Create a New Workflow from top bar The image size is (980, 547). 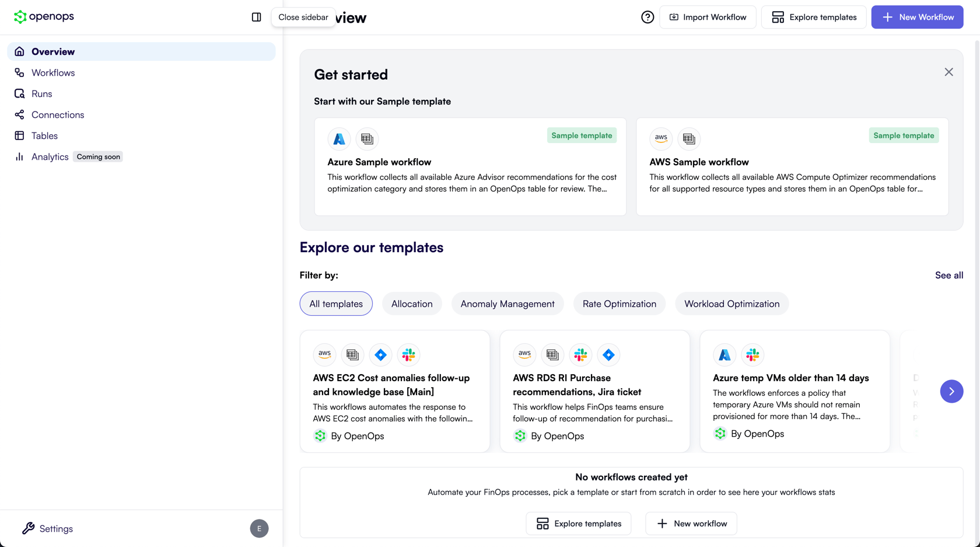(917, 17)
